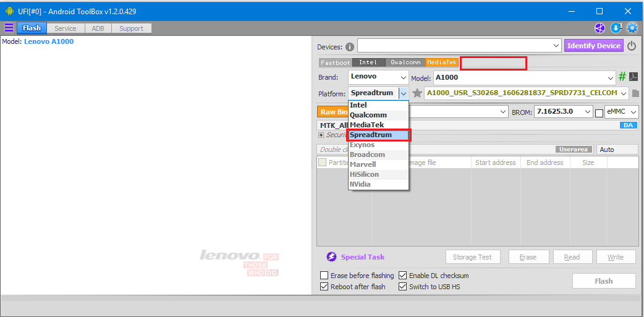Choose Broadcom in Platform list
Image resolution: width=644 pixels, height=317 pixels.
click(x=378, y=155)
